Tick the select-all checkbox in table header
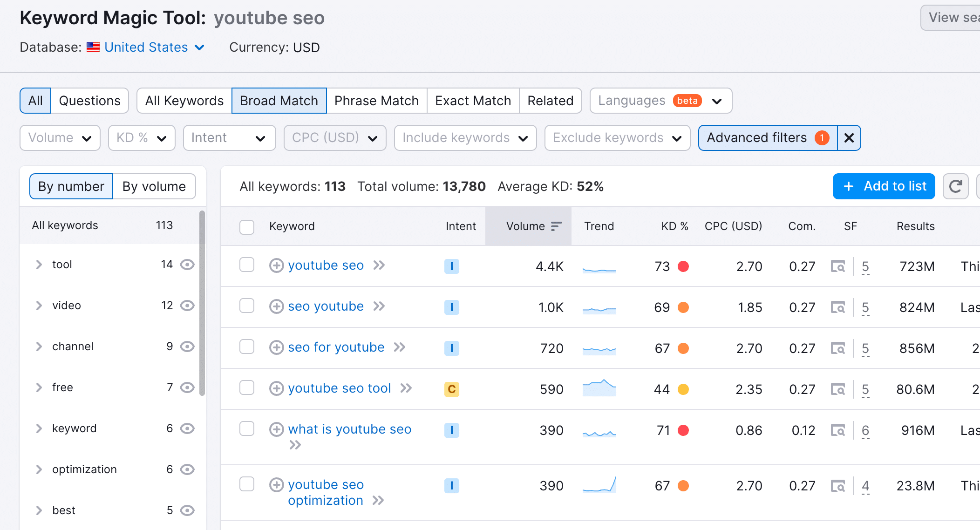This screenshot has height=530, width=980. (247, 227)
